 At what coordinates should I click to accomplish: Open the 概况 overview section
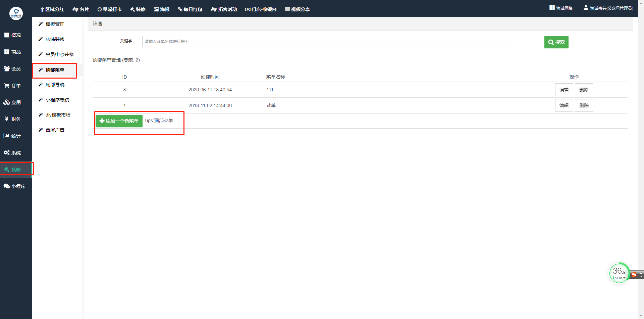16,35
